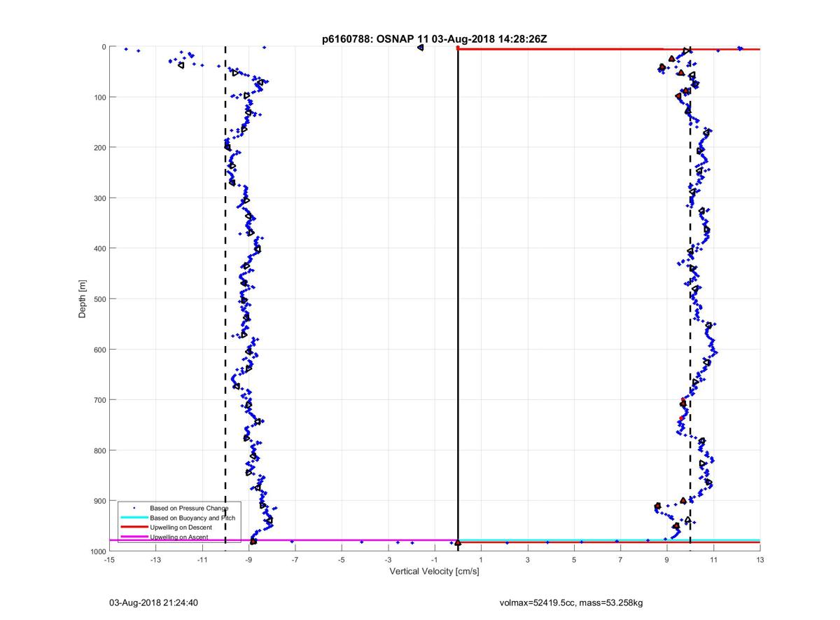Click the x-axis tick label -1
The height and width of the screenshot is (620, 840).
tap(435, 560)
